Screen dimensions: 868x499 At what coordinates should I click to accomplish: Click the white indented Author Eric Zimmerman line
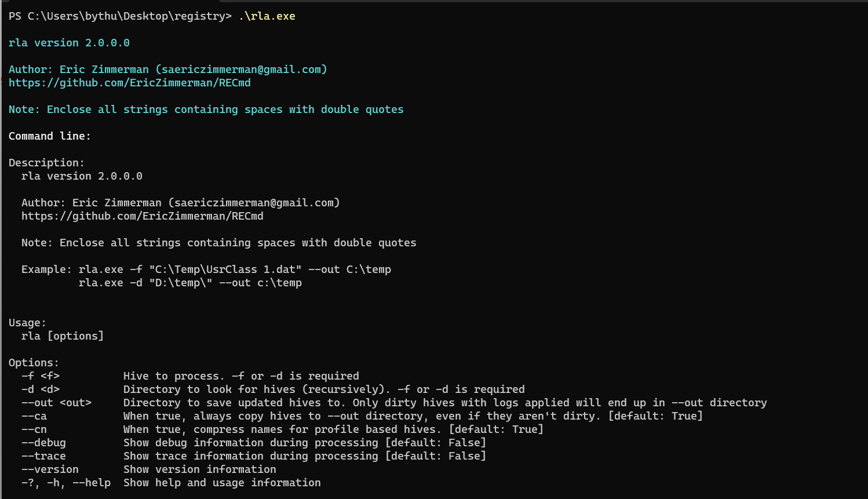[x=181, y=203]
